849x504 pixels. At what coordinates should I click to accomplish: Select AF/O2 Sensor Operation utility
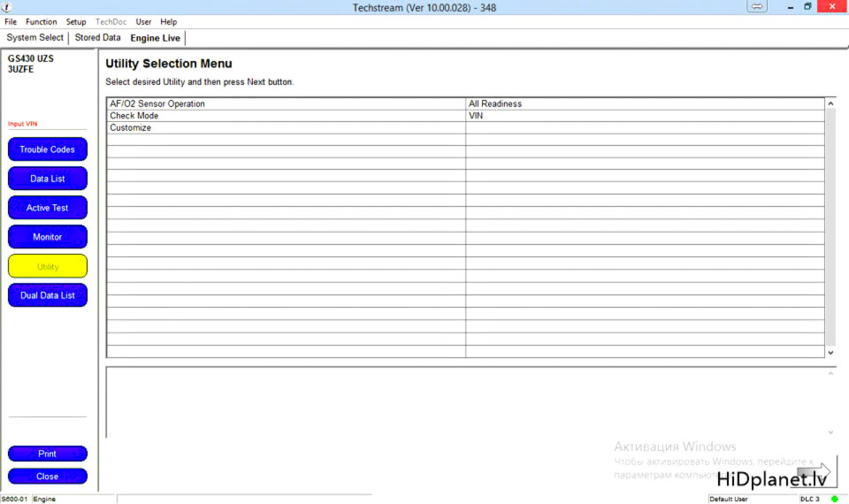click(x=157, y=104)
